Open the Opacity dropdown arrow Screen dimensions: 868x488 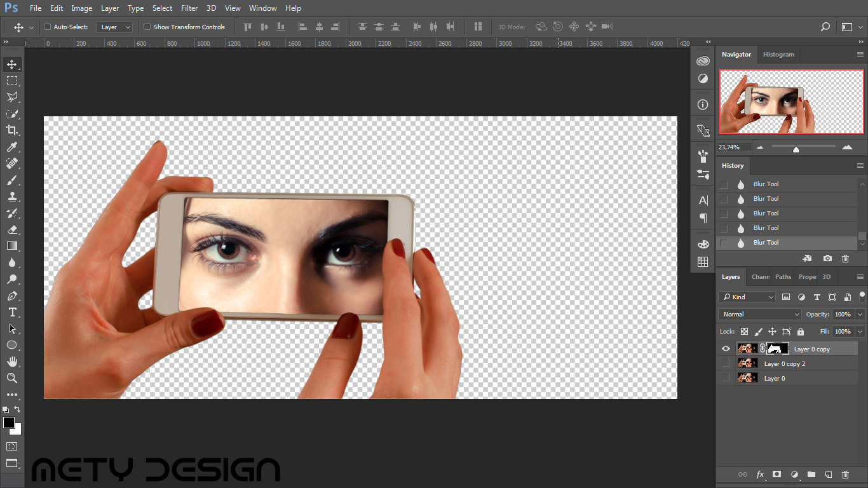860,315
